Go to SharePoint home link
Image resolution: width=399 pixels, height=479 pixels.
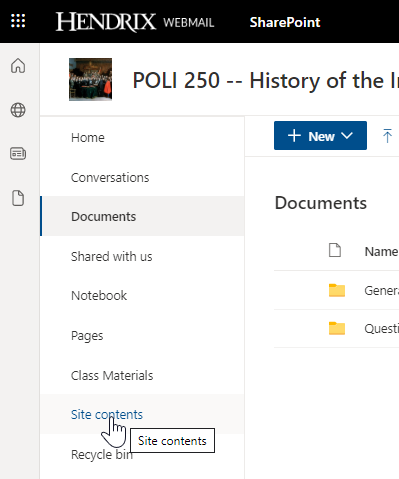coord(285,22)
